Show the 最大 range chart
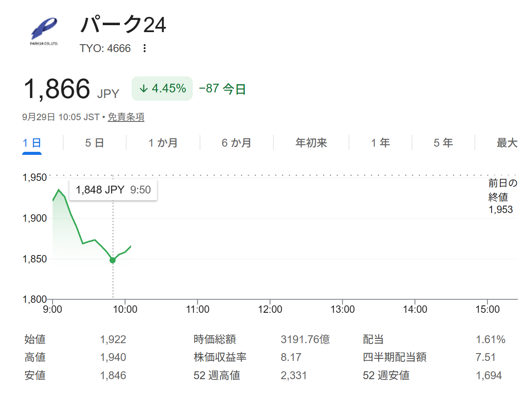The width and height of the screenshot is (532, 403). click(x=507, y=143)
